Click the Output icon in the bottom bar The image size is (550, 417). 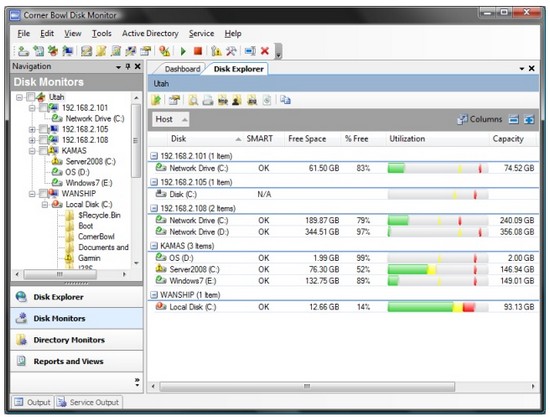[x=19, y=402]
